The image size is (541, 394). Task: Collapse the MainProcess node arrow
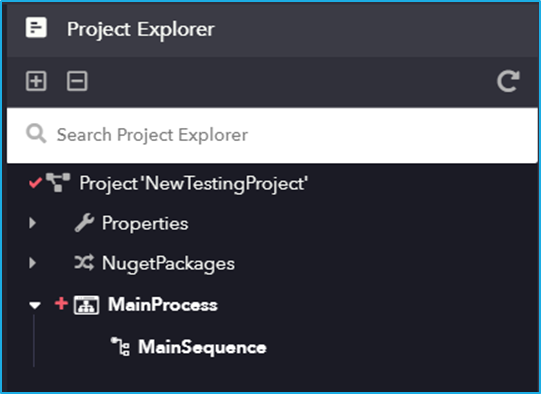pyautogui.click(x=35, y=305)
